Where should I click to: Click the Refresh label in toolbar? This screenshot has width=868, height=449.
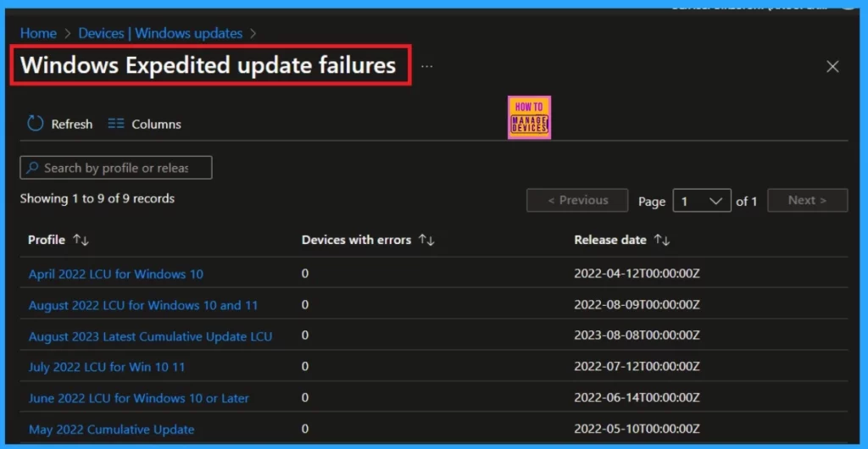point(72,125)
